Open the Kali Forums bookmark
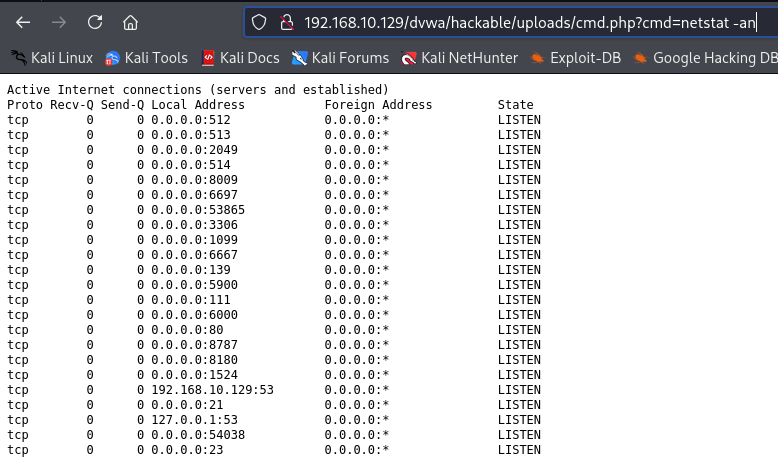 coord(340,58)
